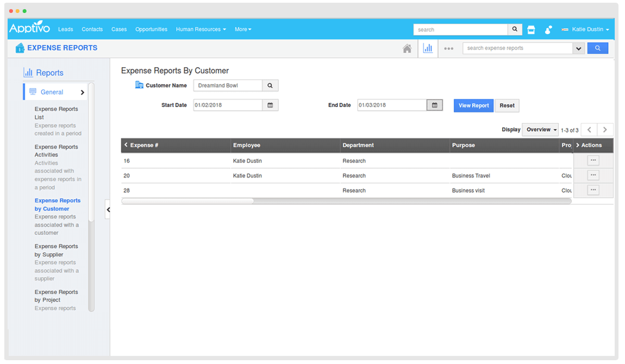Click the blue search expense reports button
Image resolution: width=625 pixels, height=364 pixels.
tap(597, 48)
